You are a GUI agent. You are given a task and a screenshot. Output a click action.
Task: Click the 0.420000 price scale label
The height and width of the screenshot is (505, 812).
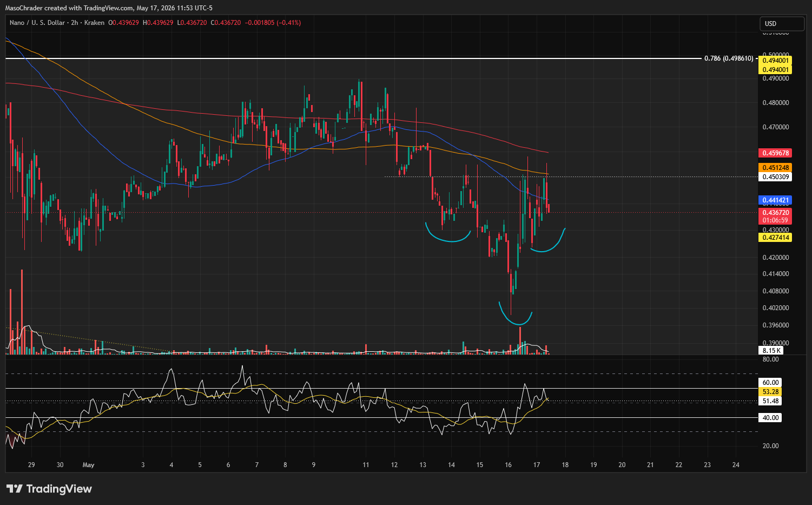point(776,258)
